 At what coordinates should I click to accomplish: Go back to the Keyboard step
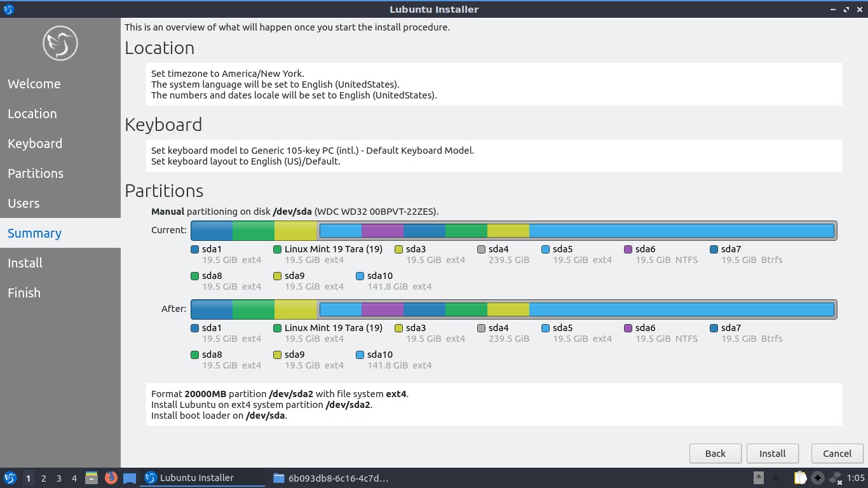point(35,144)
